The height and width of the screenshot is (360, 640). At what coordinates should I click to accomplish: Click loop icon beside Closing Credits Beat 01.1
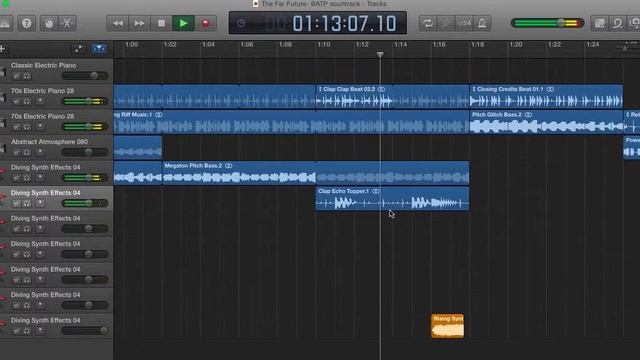click(x=550, y=89)
